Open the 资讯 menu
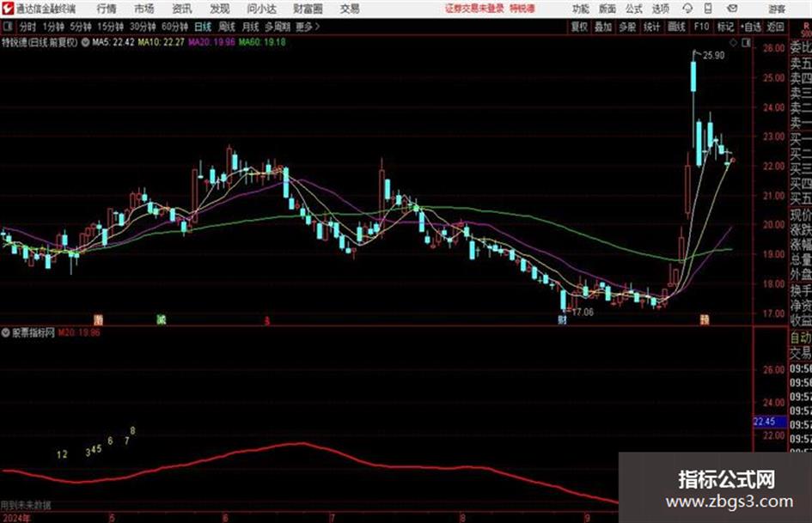The height and width of the screenshot is (523, 812). pyautogui.click(x=182, y=9)
